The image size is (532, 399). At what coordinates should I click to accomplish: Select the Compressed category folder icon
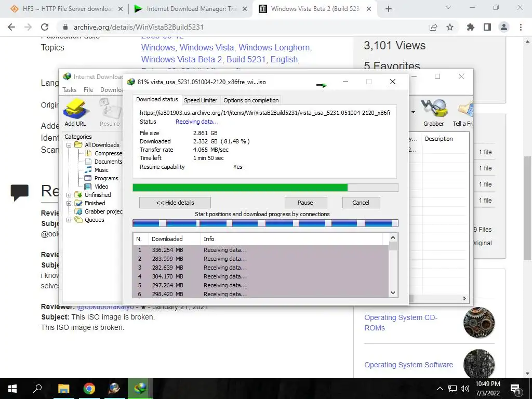(88, 153)
